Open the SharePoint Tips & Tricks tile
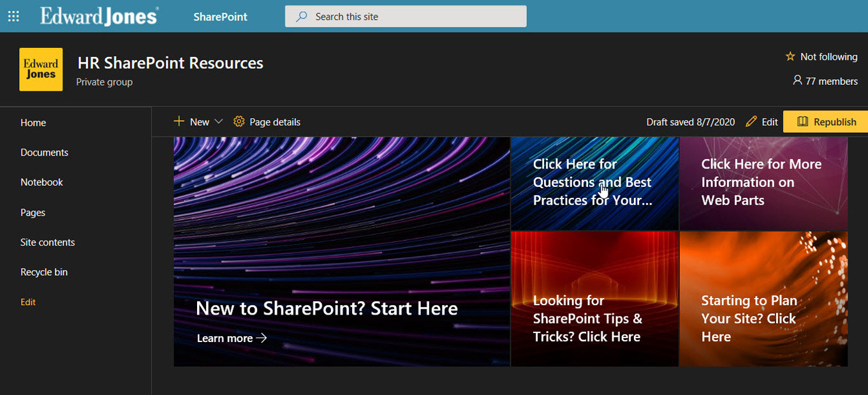Viewport: 868px width, 395px height. coord(594,299)
